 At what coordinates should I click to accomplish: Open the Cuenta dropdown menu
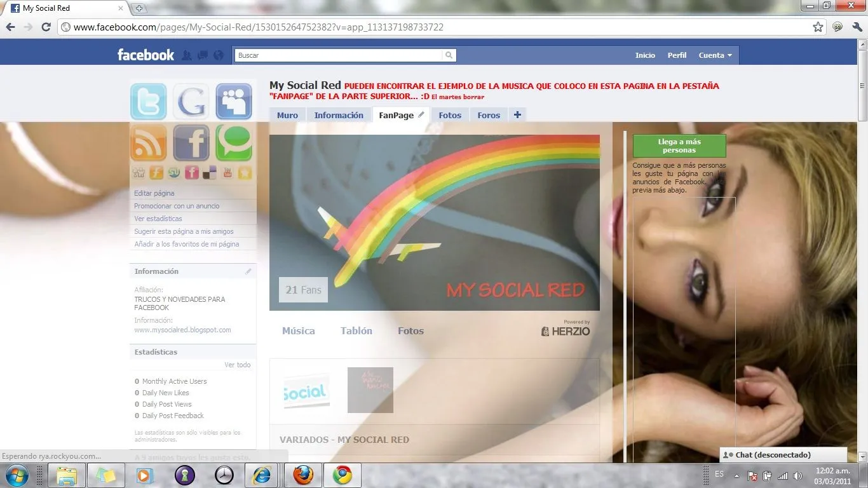click(x=715, y=55)
